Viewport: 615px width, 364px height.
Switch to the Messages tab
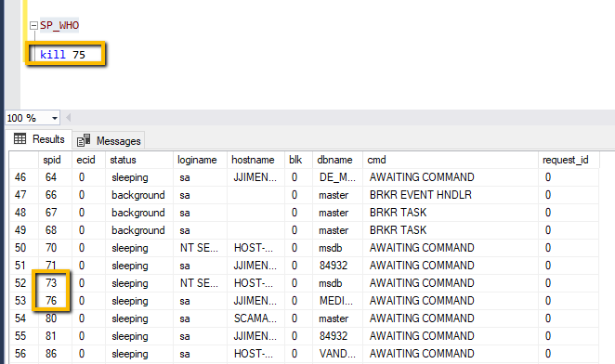(109, 140)
